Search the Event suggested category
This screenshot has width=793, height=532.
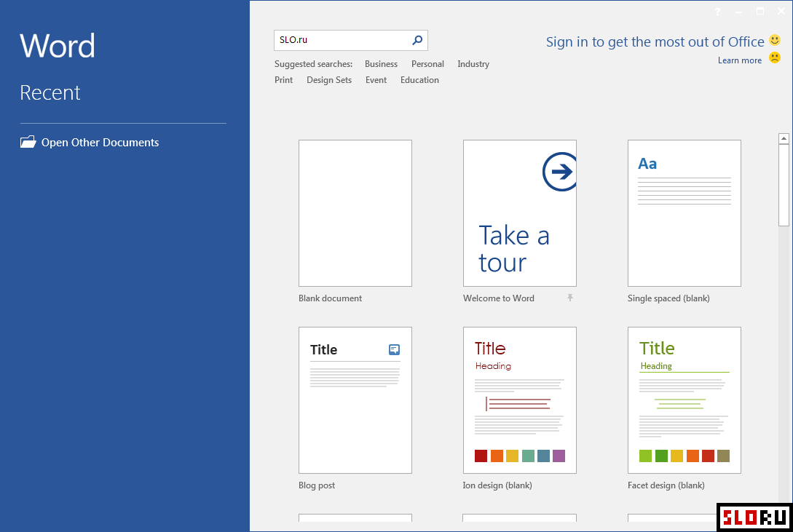[376, 80]
